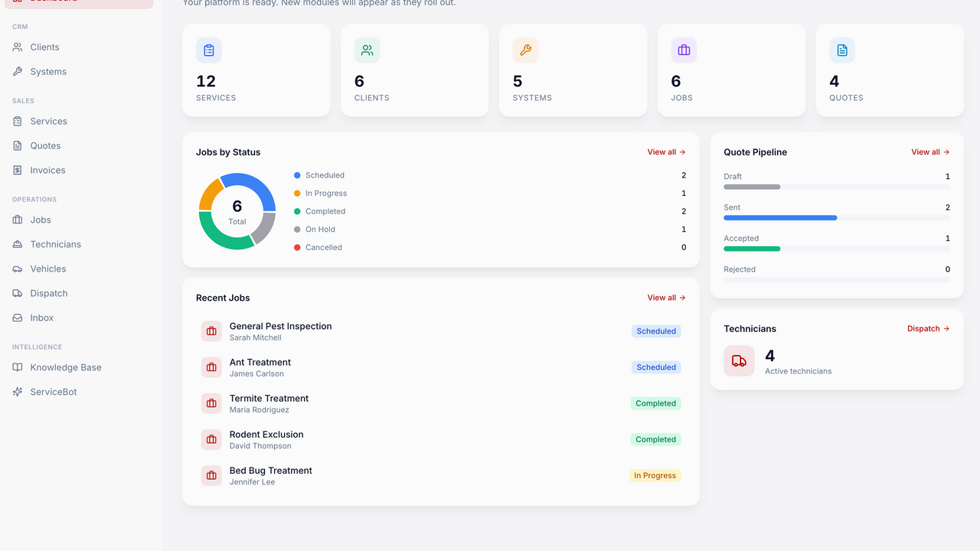
Task: Open the 12 Services summary card
Action: tap(256, 70)
